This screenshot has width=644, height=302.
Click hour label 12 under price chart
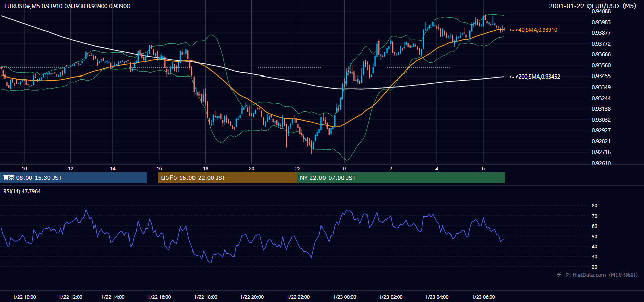71,168
